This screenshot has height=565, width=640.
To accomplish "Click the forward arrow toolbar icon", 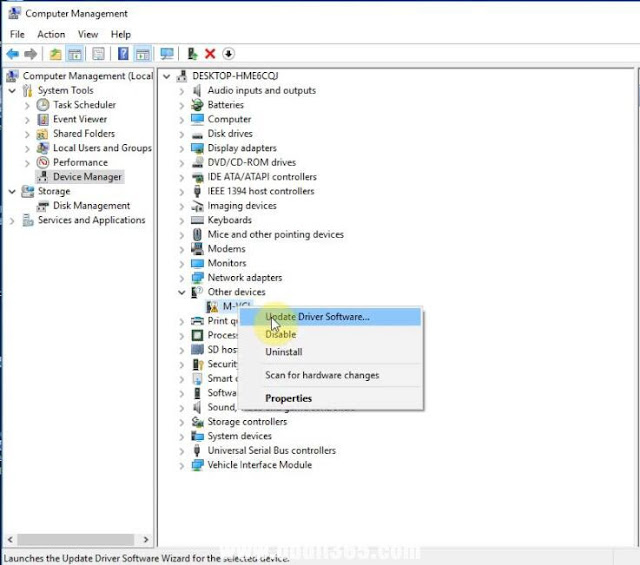I will pos(31,54).
